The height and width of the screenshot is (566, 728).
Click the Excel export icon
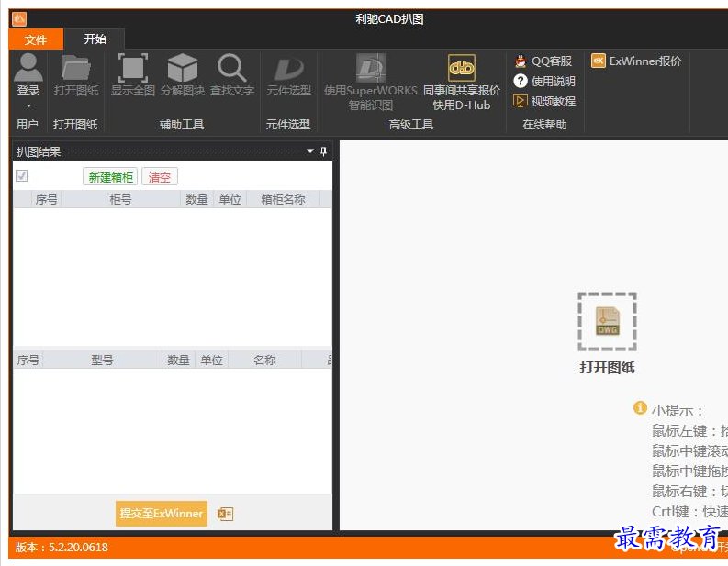(225, 514)
